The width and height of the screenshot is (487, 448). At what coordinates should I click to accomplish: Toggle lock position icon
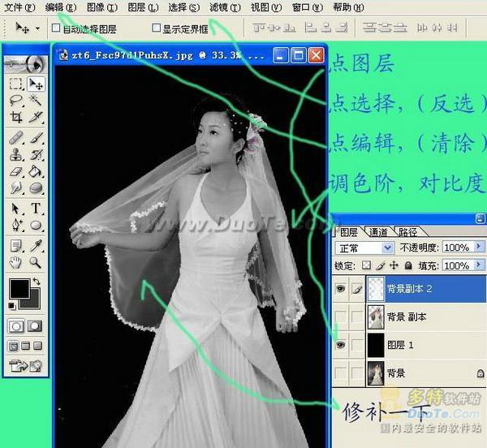point(394,265)
